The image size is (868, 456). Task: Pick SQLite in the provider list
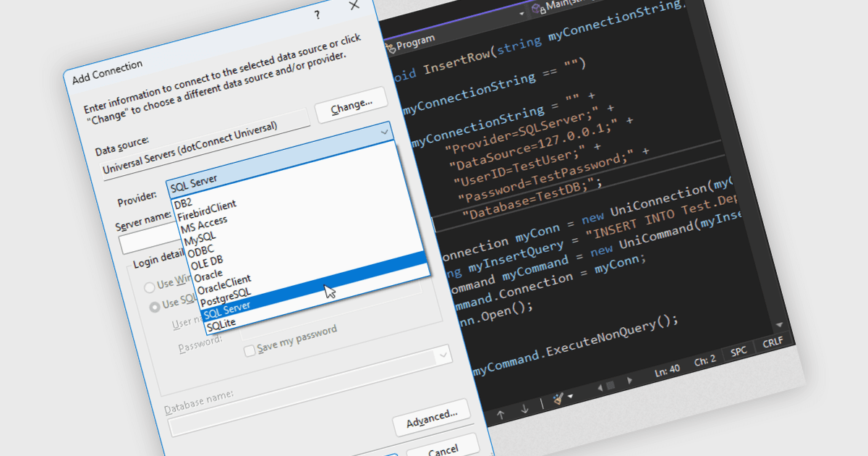pos(221,324)
